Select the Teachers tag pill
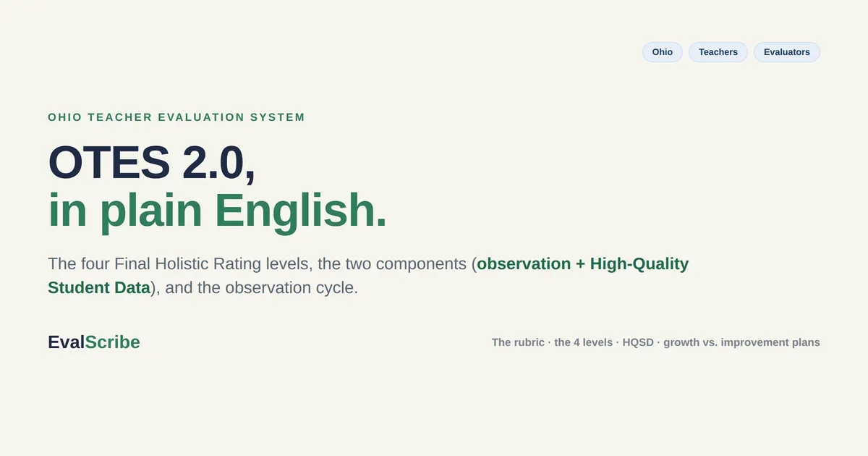The height and width of the screenshot is (456, 868). pyautogui.click(x=718, y=52)
